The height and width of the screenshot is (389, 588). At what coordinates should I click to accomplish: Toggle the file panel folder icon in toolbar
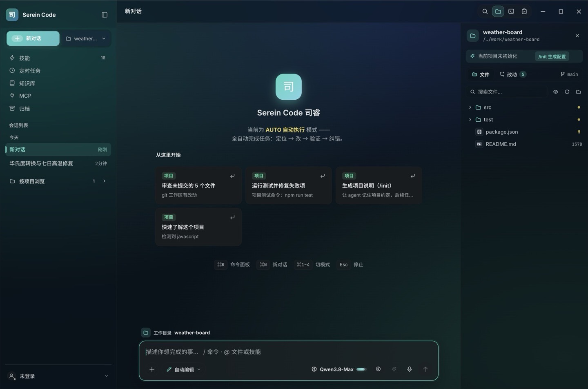(498, 11)
